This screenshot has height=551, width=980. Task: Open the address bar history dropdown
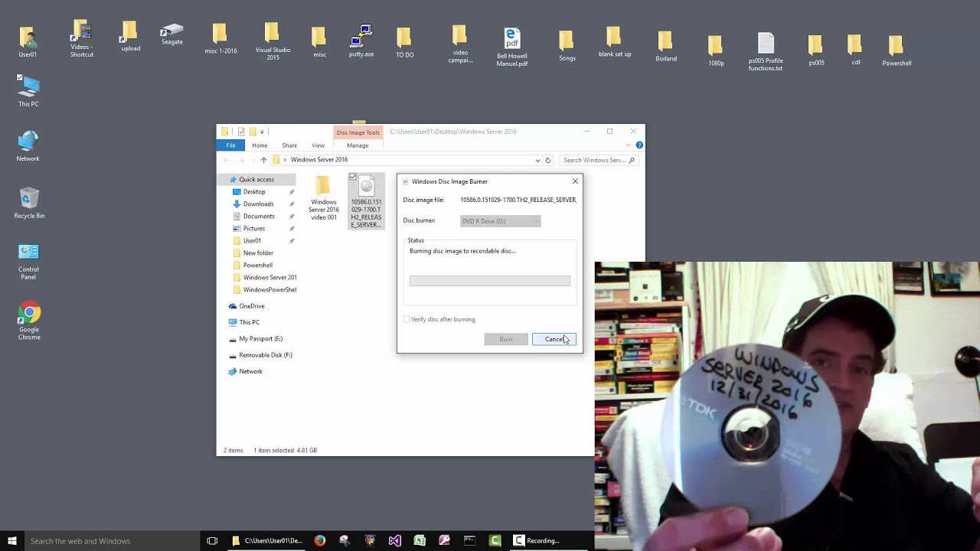tap(537, 160)
